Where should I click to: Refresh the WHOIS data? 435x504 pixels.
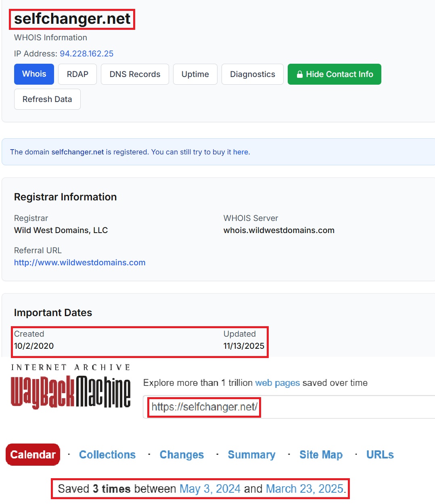click(47, 99)
